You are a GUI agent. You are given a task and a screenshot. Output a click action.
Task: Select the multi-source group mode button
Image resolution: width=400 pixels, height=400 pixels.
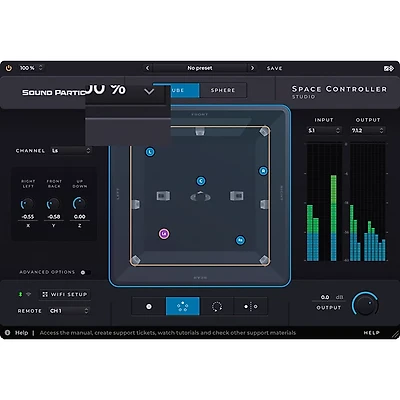point(183,306)
